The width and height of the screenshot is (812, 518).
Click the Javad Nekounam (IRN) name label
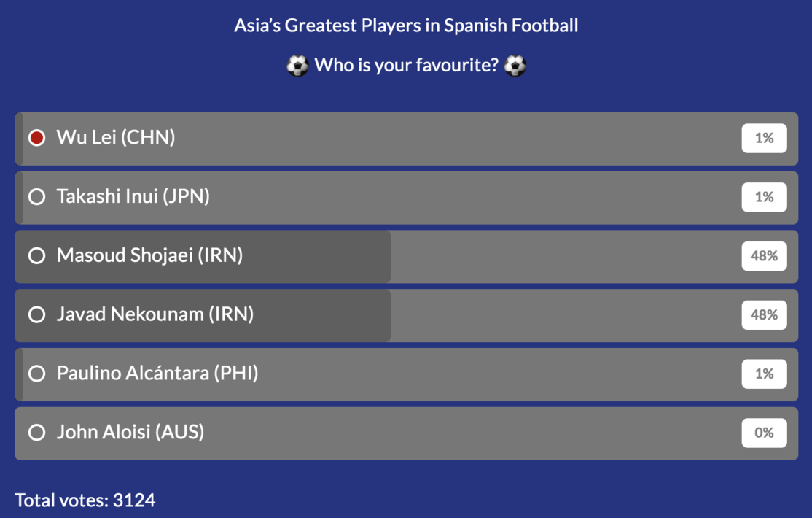[x=155, y=314]
